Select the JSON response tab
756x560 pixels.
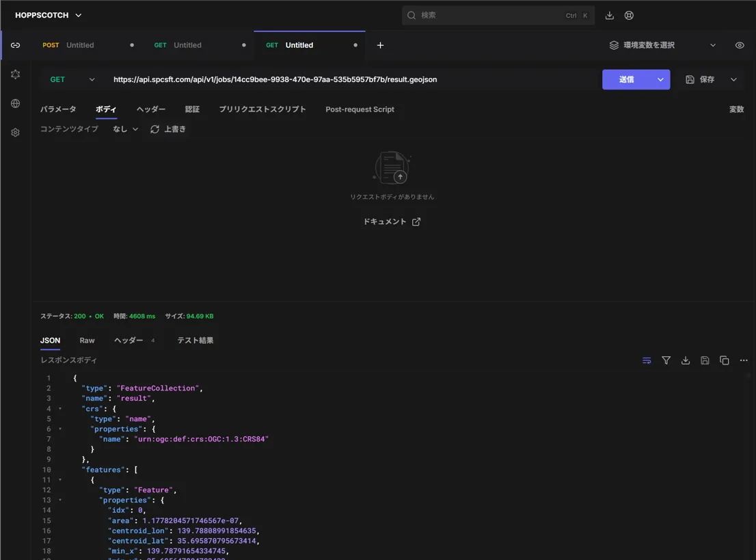[x=50, y=341]
